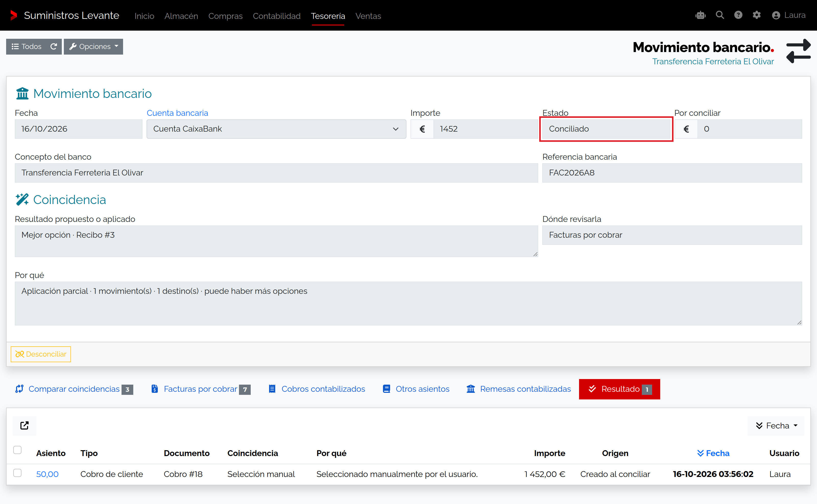The width and height of the screenshot is (817, 504).
Task: Click the euro symbol beside Por conciliar
Action: pyautogui.click(x=686, y=129)
